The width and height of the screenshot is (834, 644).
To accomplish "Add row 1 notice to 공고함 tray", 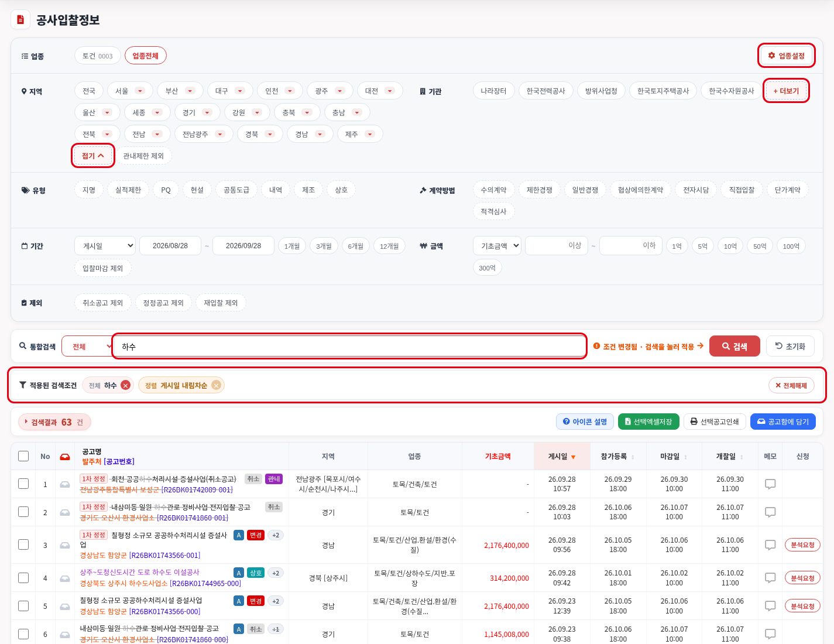I will point(65,484).
